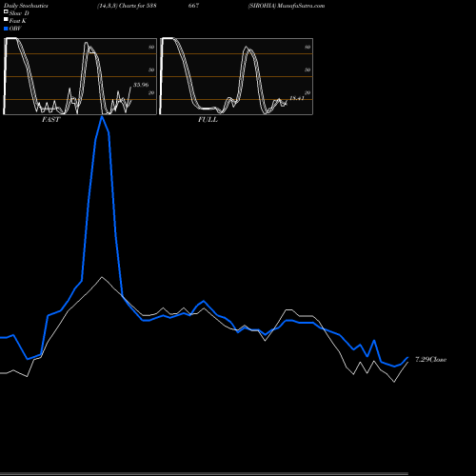Open the FAST stochastic chart panel
This screenshot has height=476, width=476.
[x=80, y=76]
